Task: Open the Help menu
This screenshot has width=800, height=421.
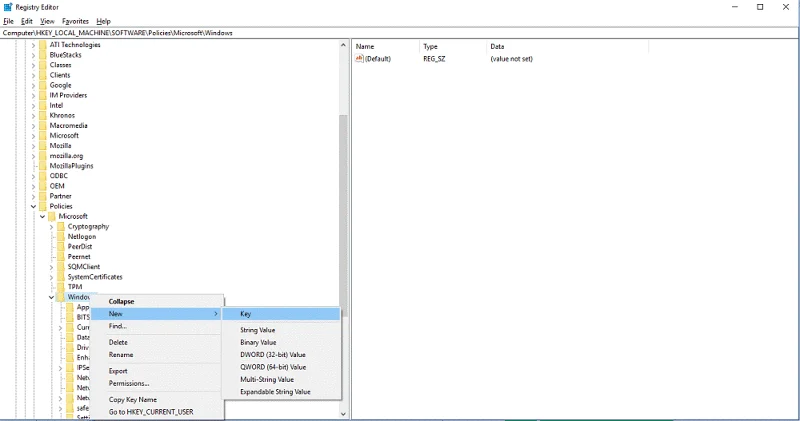Action: (104, 21)
